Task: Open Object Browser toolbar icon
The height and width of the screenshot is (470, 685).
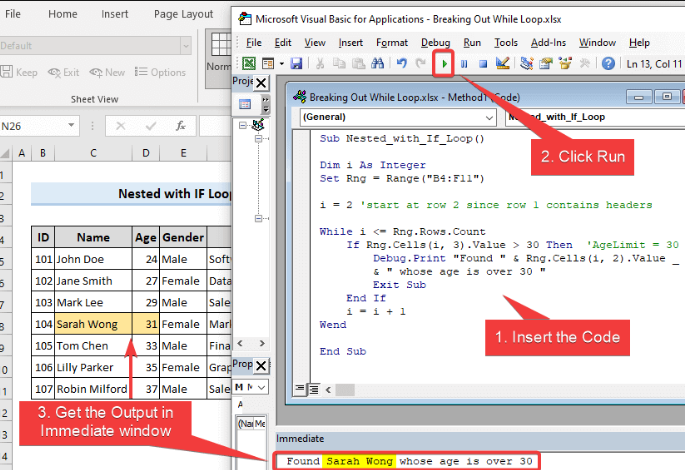Action: (565, 64)
